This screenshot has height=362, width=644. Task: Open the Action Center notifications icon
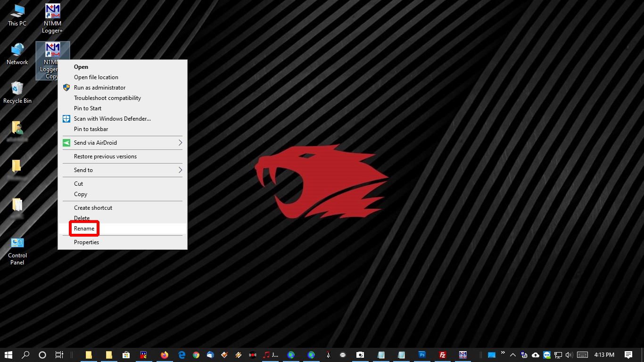tap(628, 355)
